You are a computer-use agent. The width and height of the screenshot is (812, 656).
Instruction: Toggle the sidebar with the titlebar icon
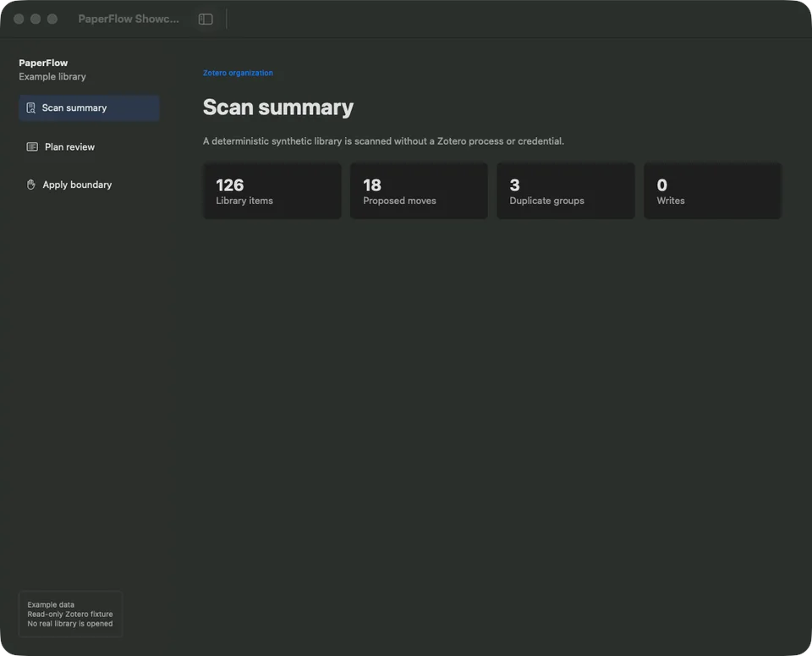pyautogui.click(x=206, y=19)
